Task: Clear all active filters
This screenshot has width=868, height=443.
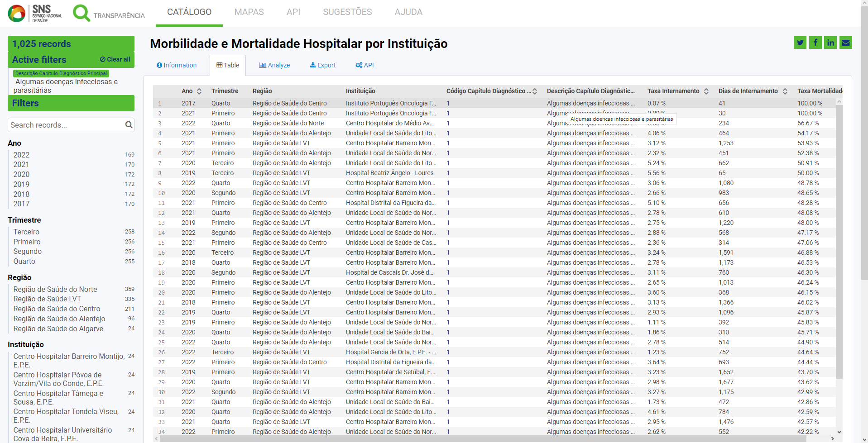Action: point(115,59)
